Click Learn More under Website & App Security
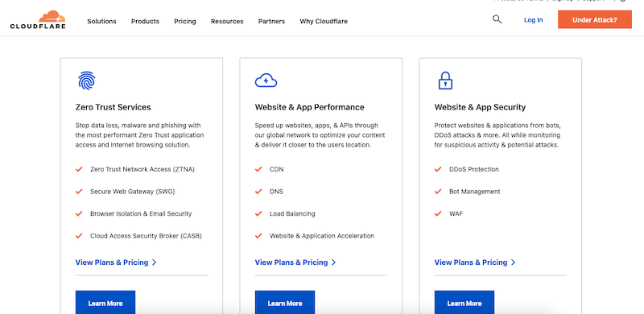Viewport: 644px width, 314px height. pos(464,302)
